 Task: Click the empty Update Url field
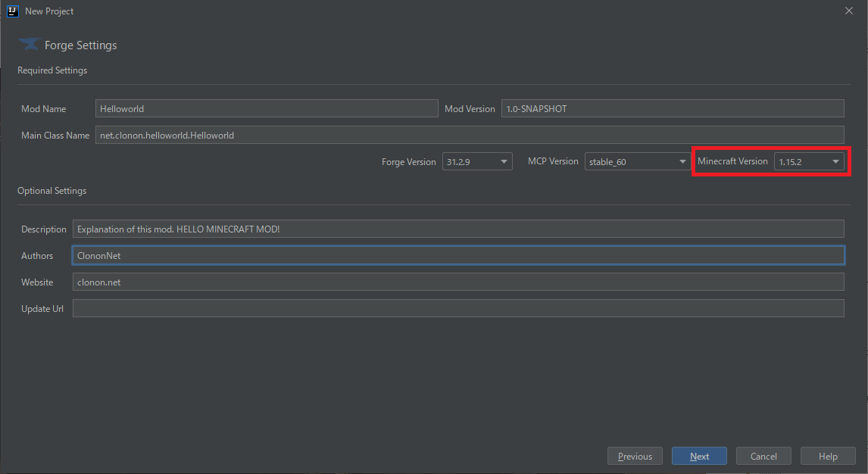458,309
